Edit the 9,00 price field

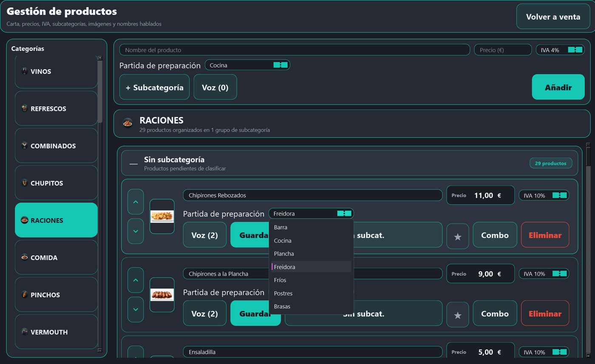(481, 274)
